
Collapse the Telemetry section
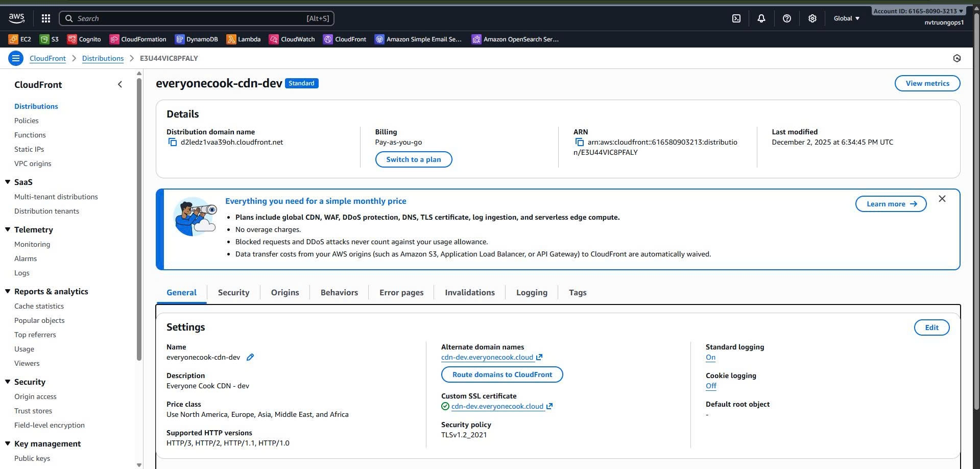coord(8,229)
